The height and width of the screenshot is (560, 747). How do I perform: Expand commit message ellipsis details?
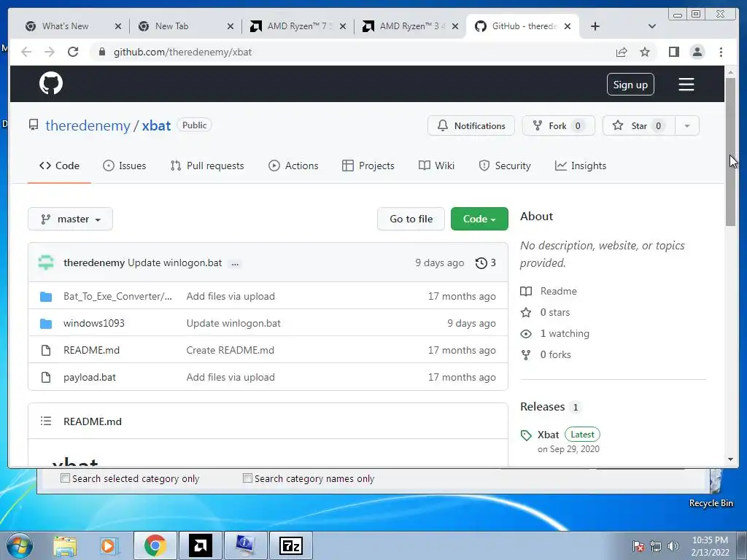click(235, 263)
